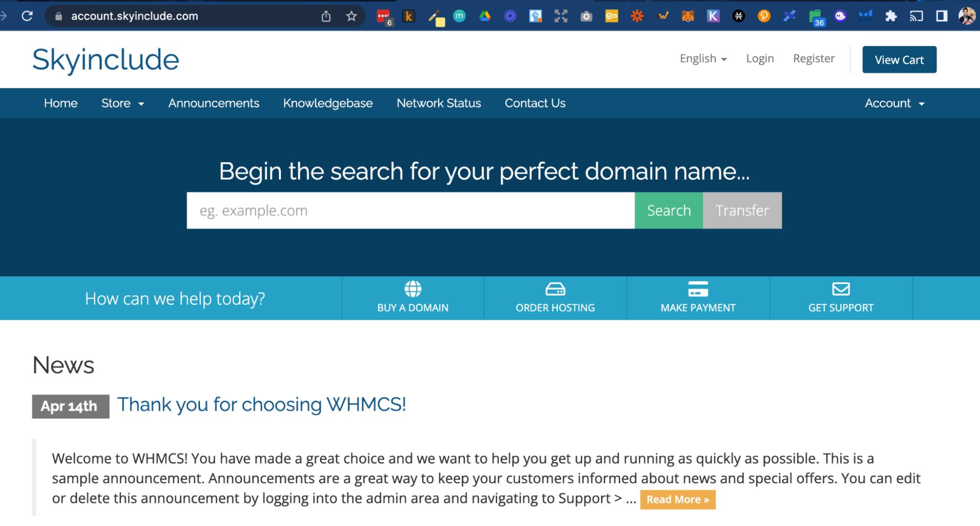
Task: Click the server icon above Order Hosting
Action: point(555,289)
